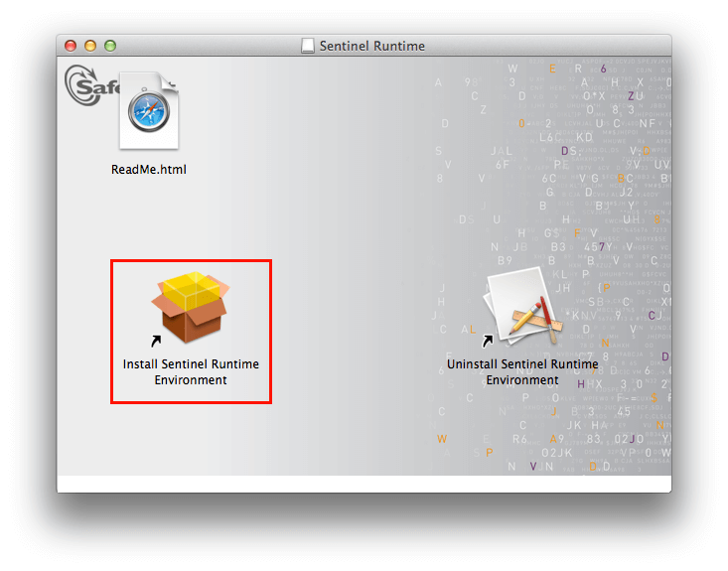Viewport: 728px width, 571px height.
Task: Select the Uninstall Sentinel Runtime Environment label
Action: (522, 371)
